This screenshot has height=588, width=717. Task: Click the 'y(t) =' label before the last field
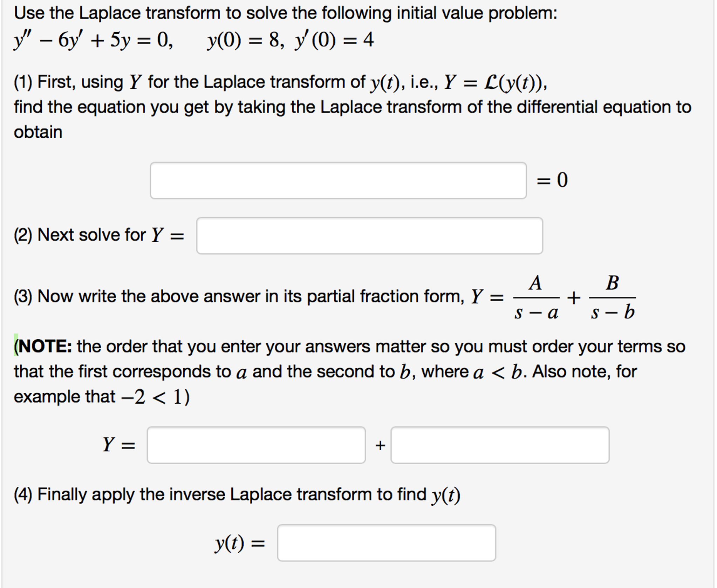[240, 543]
